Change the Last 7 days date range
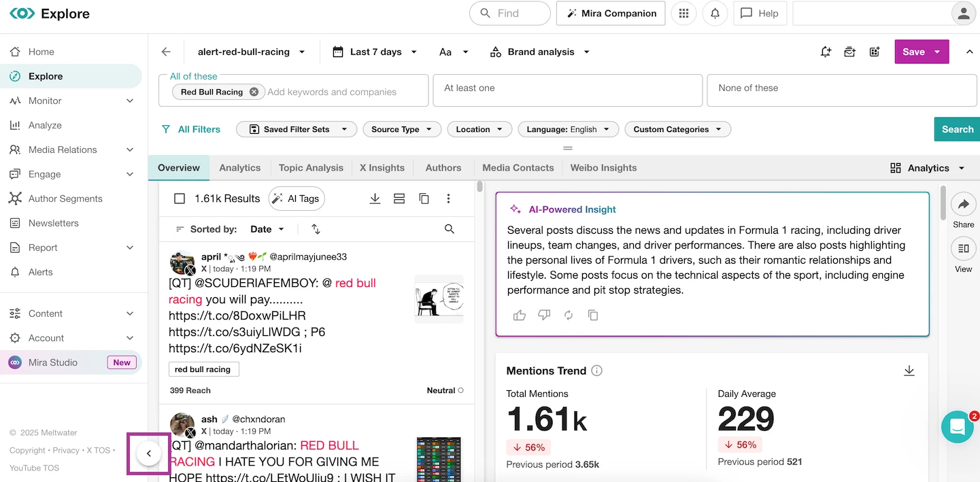Screen dimensions: 980x482 click(375, 52)
